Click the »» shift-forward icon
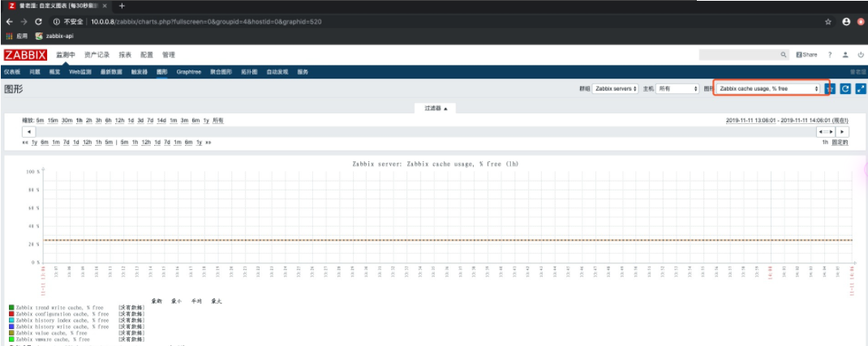Viewport: 868px width, 346px height. coord(208,142)
